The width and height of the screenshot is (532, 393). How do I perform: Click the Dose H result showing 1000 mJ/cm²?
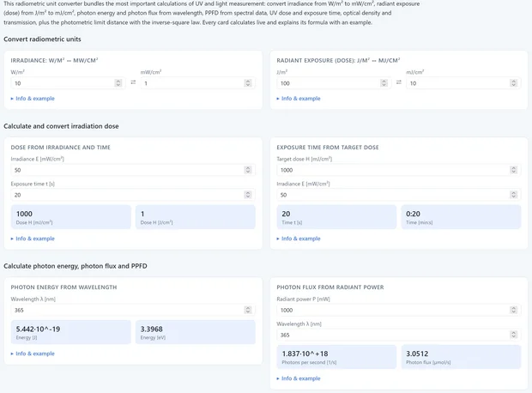[71, 217]
